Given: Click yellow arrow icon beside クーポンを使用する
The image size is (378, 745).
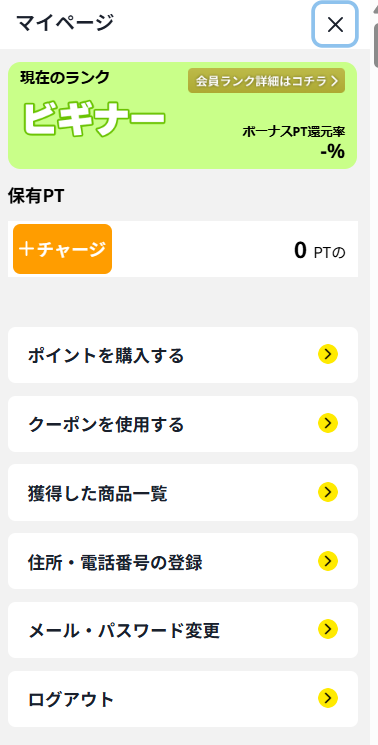Looking at the screenshot, I should (328, 423).
